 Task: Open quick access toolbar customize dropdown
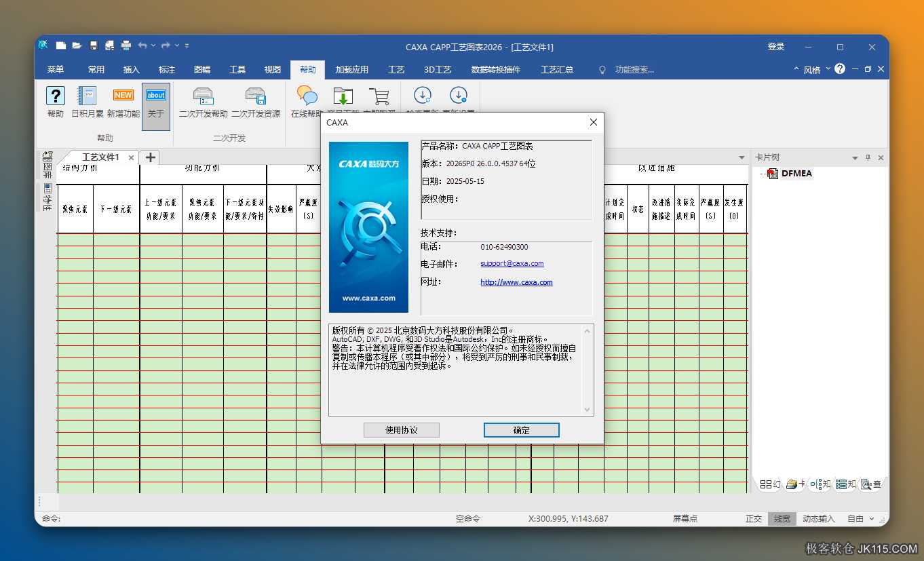187,45
